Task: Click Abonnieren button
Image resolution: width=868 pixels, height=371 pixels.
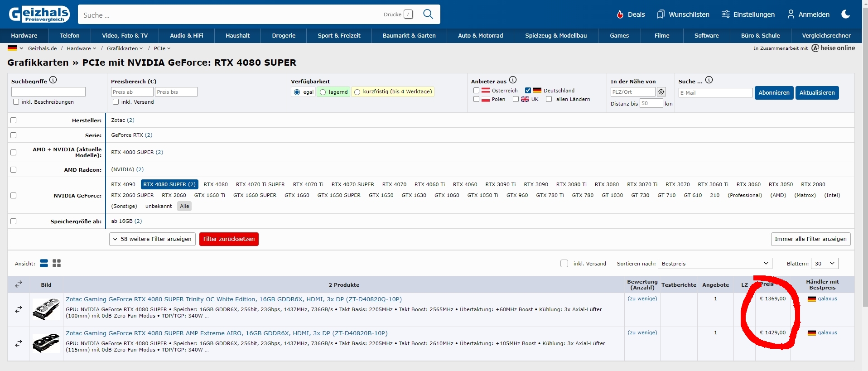Action: pyautogui.click(x=774, y=93)
